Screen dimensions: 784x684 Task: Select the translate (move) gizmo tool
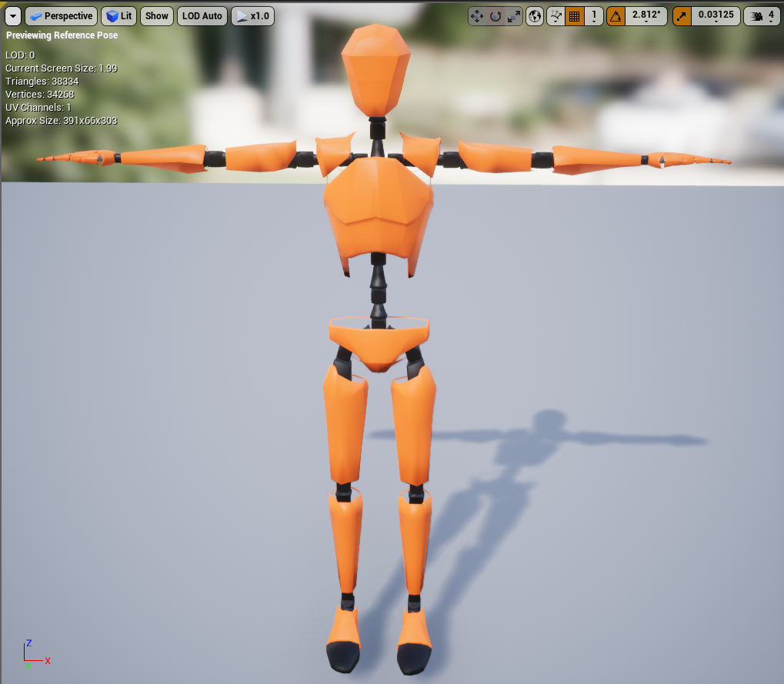[477, 16]
